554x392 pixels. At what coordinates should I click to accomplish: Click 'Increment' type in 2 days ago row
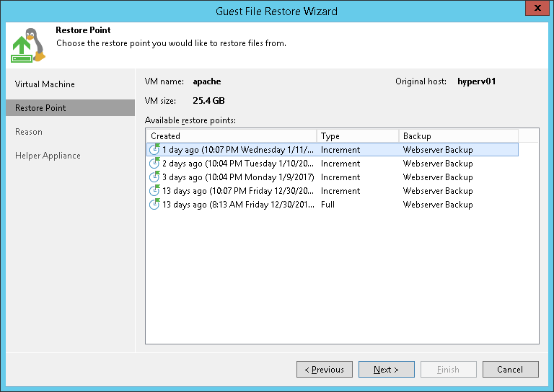click(340, 164)
